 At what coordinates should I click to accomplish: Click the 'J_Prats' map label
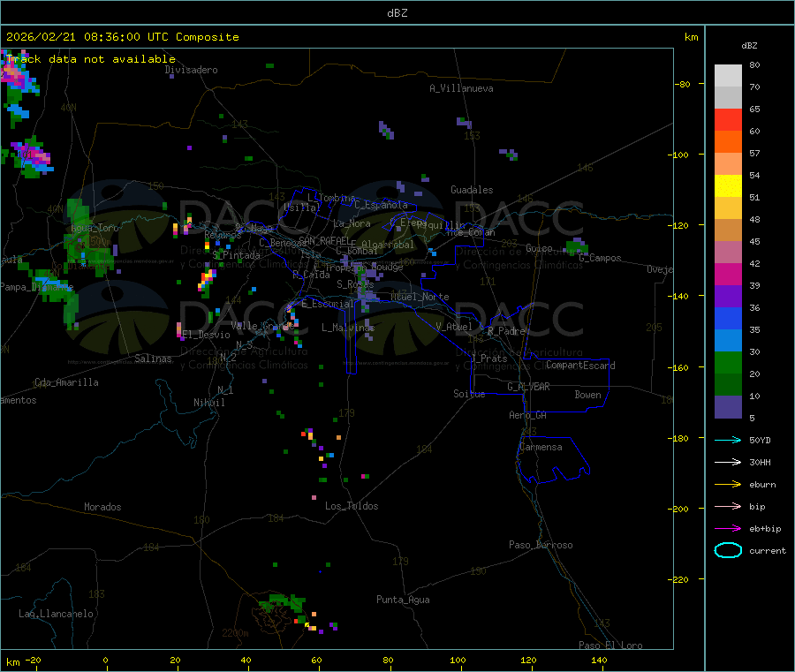[488, 359]
